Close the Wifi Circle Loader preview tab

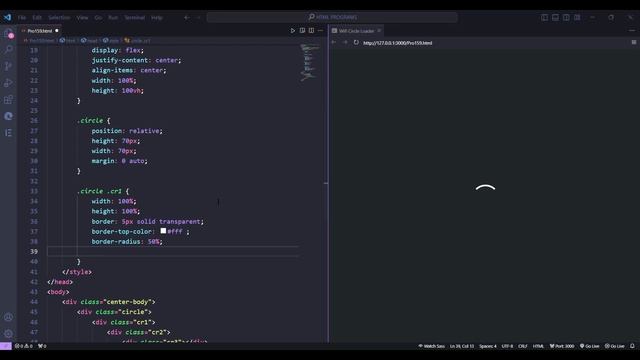pyautogui.click(x=379, y=31)
